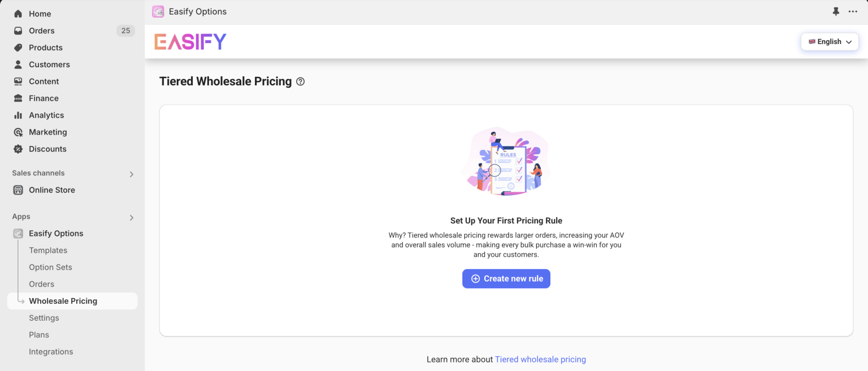
Task: Click the Create new rule button
Action: (506, 278)
